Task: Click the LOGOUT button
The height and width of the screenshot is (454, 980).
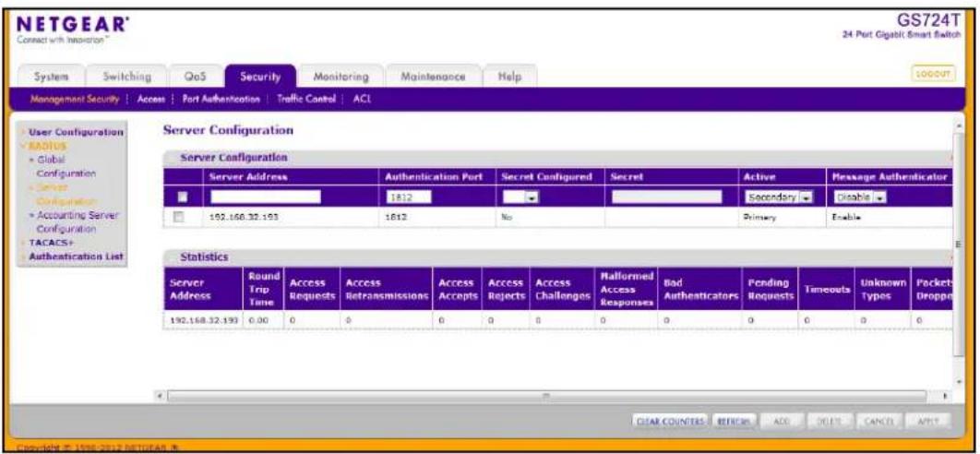Action: (x=935, y=73)
